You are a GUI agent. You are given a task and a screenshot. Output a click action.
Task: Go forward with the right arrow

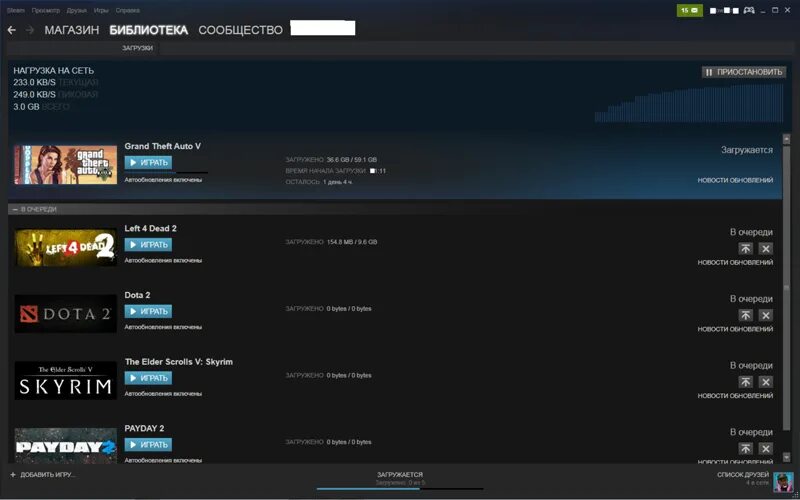click(30, 30)
